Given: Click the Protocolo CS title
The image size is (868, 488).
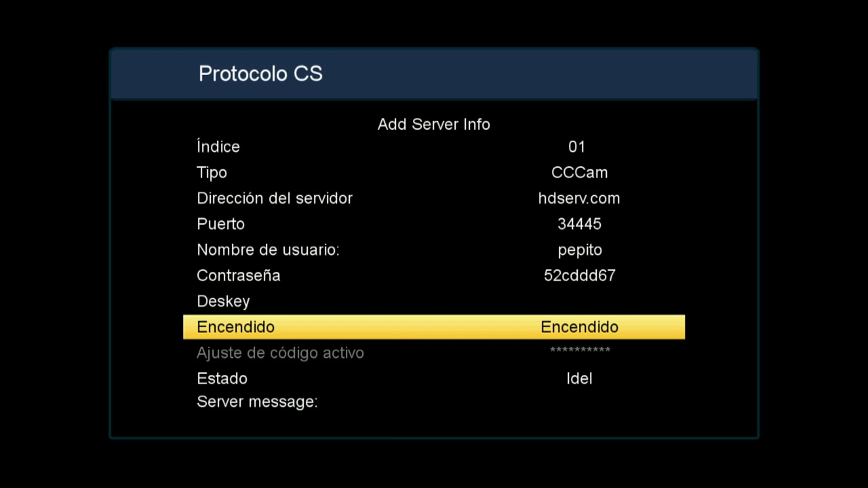Looking at the screenshot, I should pos(260,74).
